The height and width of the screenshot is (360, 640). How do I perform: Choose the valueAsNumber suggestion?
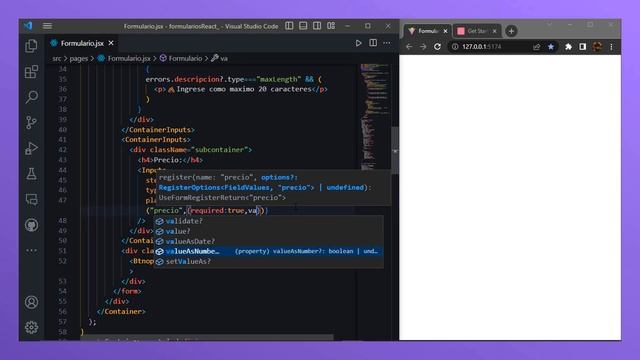(x=269, y=251)
